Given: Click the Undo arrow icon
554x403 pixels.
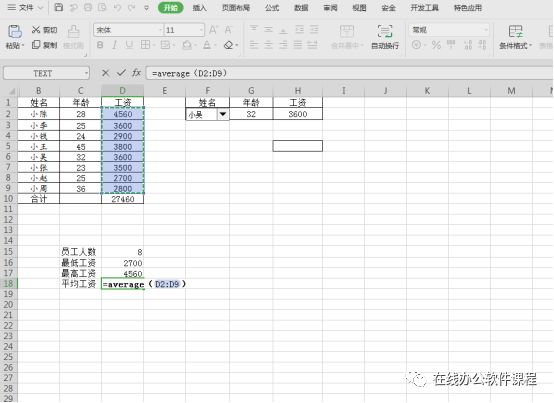Looking at the screenshot, I should point(117,7).
